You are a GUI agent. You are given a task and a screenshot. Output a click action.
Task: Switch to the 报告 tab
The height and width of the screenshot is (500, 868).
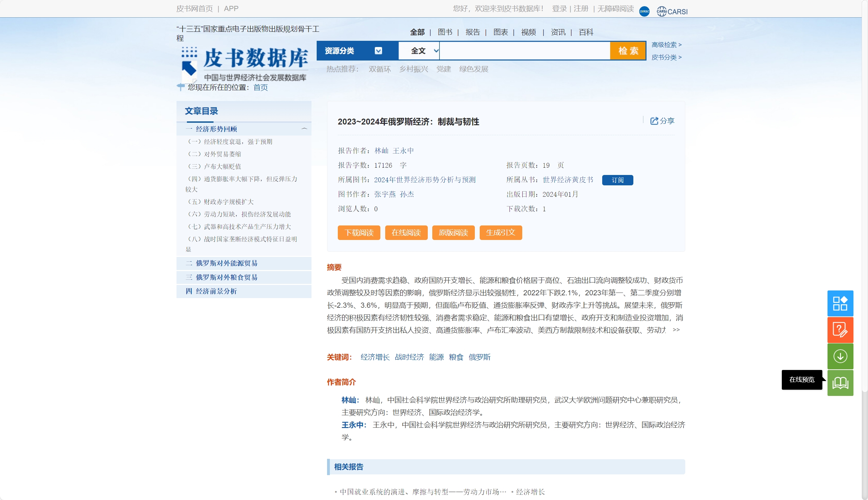(472, 32)
